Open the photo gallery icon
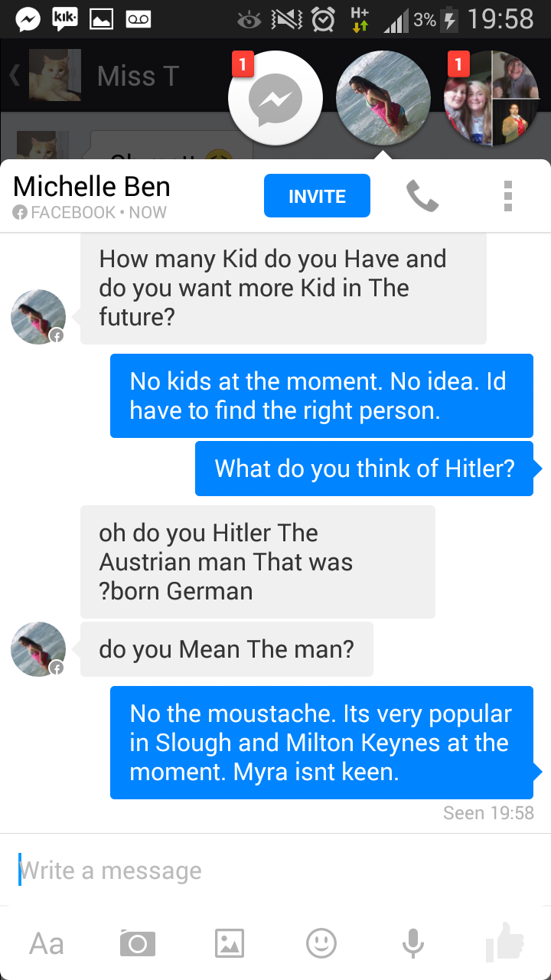 point(229,943)
